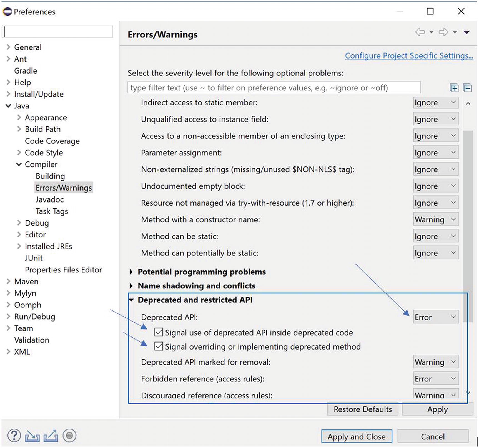The height and width of the screenshot is (448, 479).
Task: Select JUnit in Java preferences
Action: [34, 258]
